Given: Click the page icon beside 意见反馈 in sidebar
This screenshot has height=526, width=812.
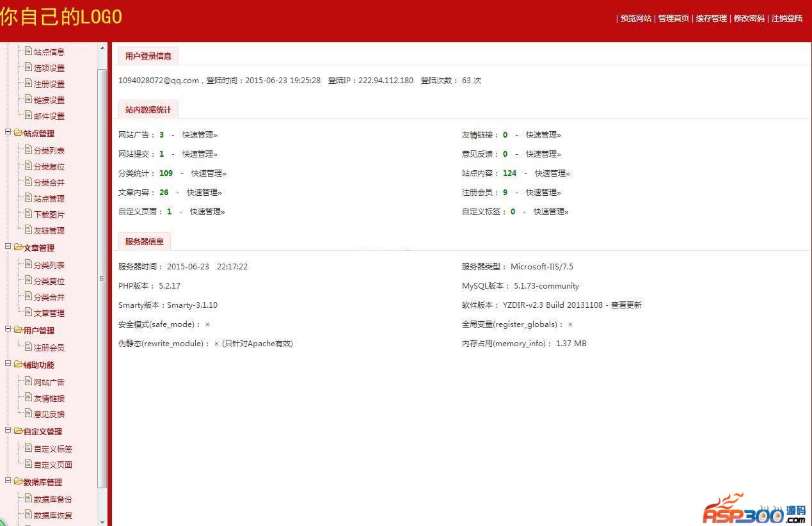Looking at the screenshot, I should tap(28, 413).
